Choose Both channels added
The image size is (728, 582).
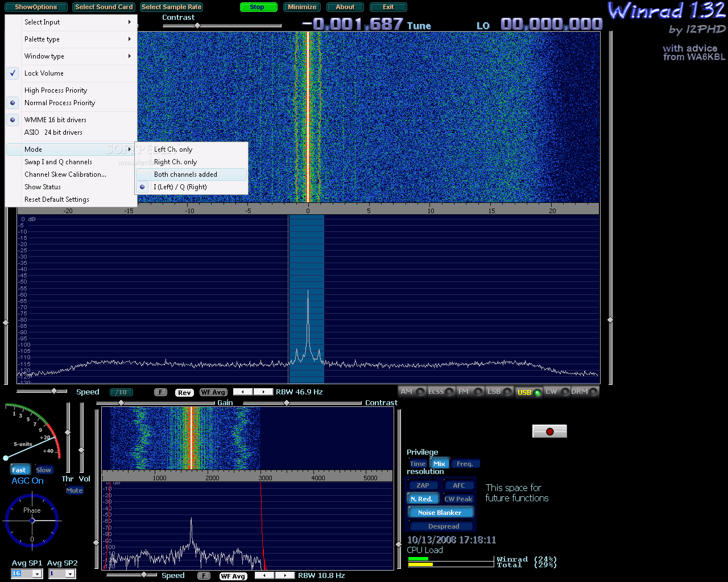[192, 174]
